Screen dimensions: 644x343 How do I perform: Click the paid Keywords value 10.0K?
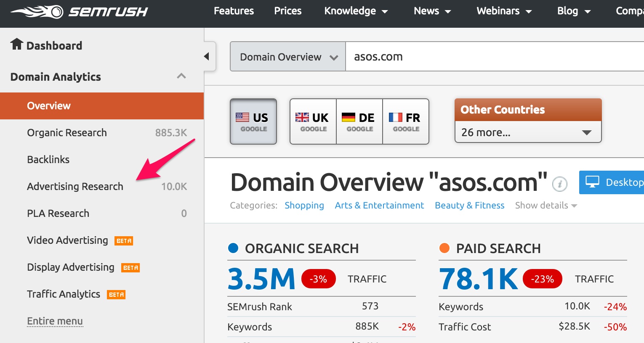[577, 306]
